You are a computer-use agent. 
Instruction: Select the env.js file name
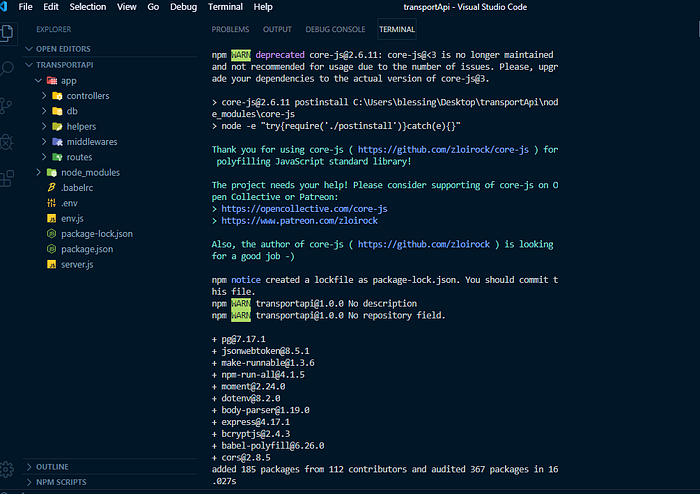pos(72,218)
